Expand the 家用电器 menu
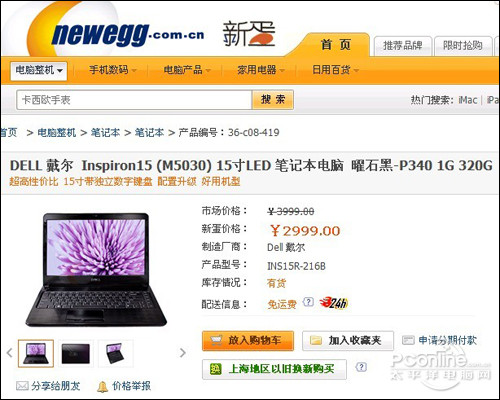The width and height of the screenshot is (500, 400). coord(261,70)
